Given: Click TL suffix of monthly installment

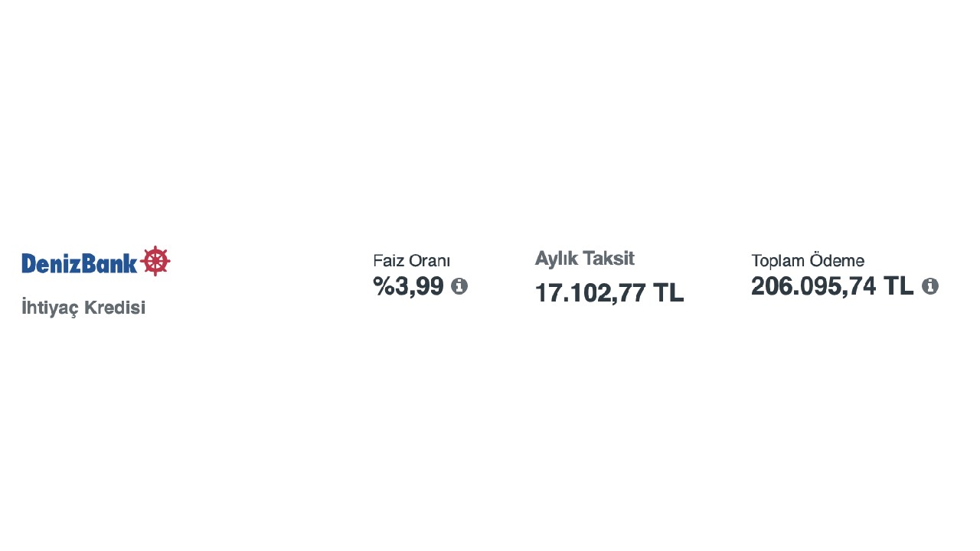Looking at the screenshot, I should point(668,292).
